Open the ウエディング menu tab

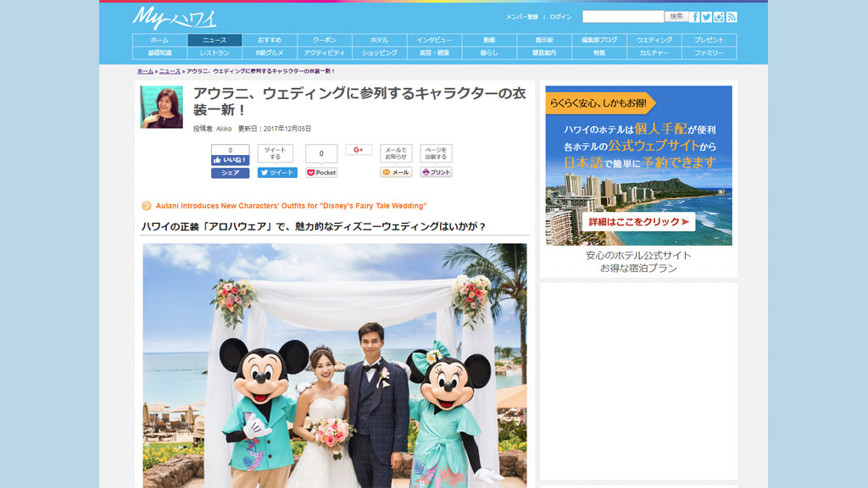(x=654, y=40)
